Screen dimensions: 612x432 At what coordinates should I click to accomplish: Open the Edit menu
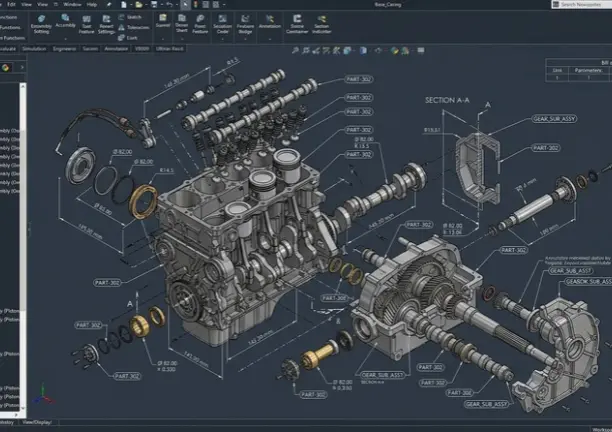tap(11, 4)
